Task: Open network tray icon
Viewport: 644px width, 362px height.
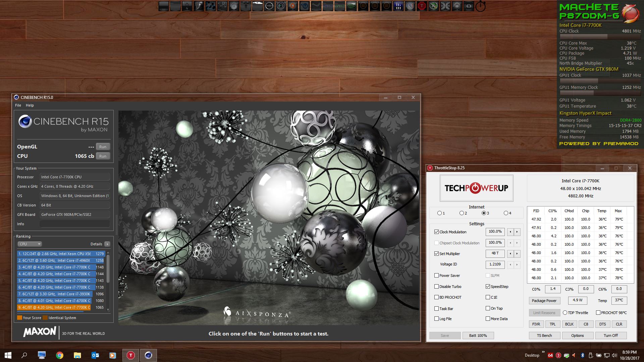Action: pos(607,355)
